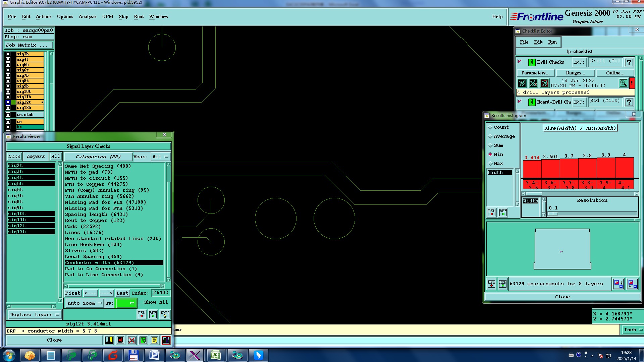
Task: Click the yellow report notes icon
Action: (x=154, y=340)
